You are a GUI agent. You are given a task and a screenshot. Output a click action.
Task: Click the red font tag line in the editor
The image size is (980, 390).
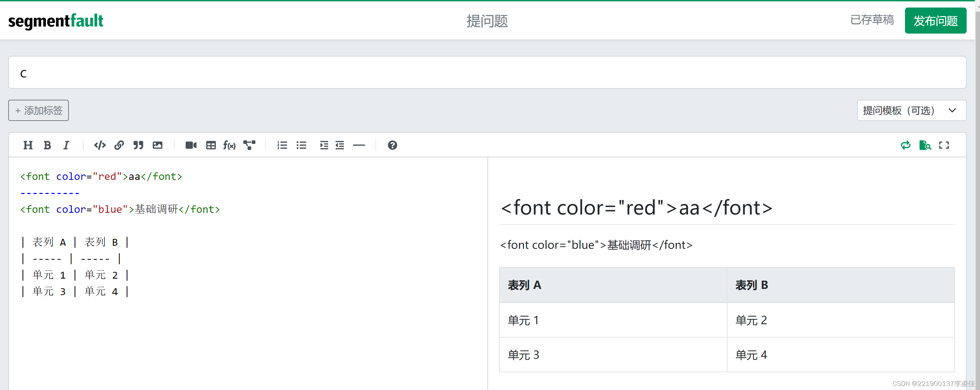click(101, 176)
